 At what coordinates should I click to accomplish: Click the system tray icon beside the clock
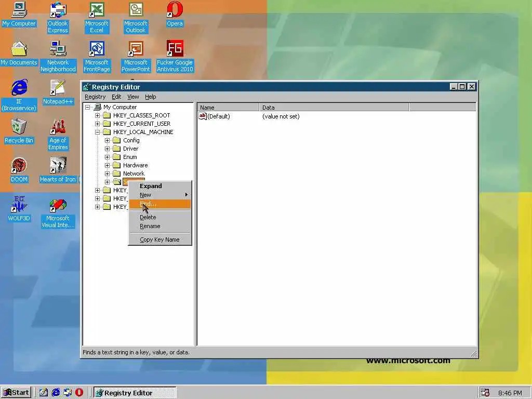click(x=485, y=393)
